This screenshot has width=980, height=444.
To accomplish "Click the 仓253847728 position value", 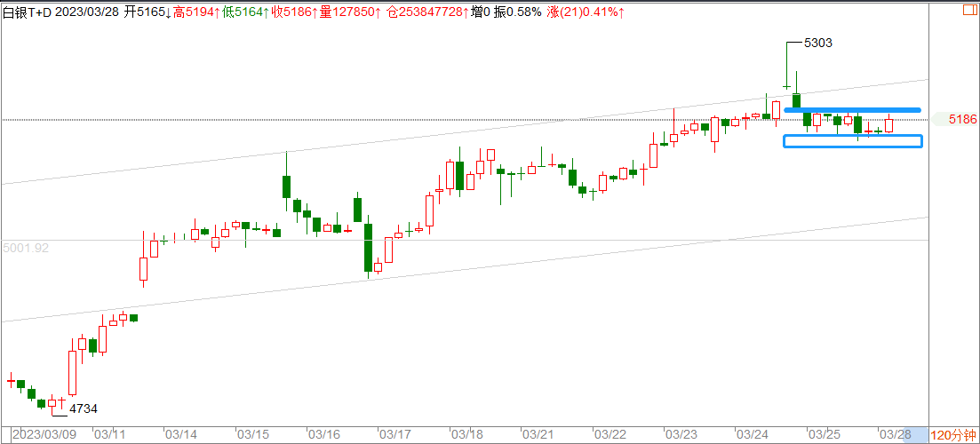I will pyautogui.click(x=428, y=13).
